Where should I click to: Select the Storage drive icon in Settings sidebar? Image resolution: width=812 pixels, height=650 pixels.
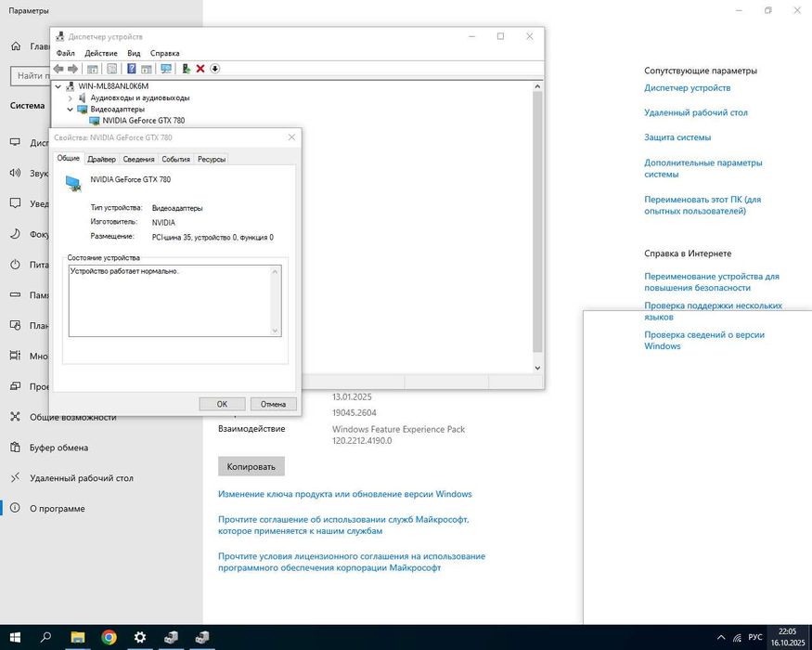pyautogui.click(x=16, y=294)
